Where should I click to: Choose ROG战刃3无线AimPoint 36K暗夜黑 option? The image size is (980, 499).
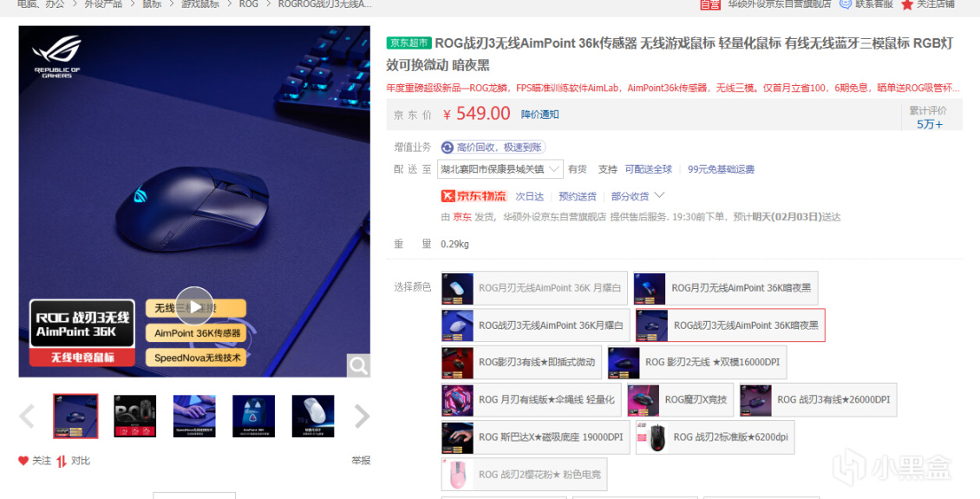click(x=730, y=325)
